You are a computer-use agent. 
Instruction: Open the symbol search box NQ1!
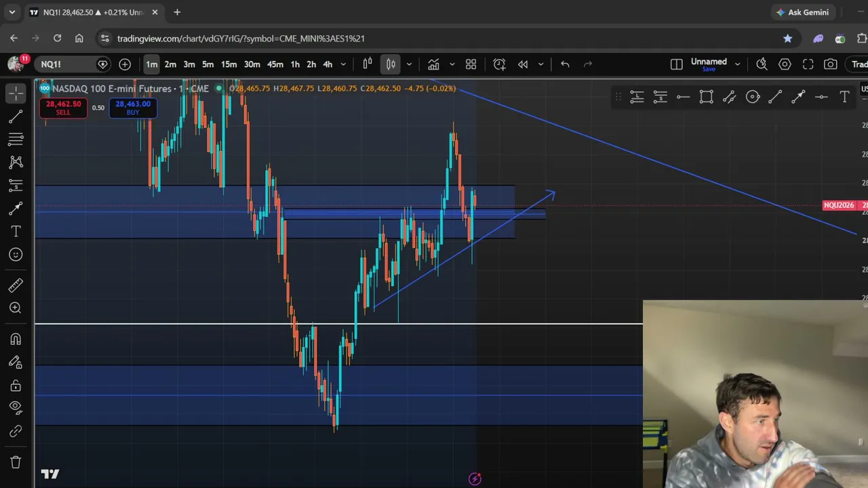73,64
